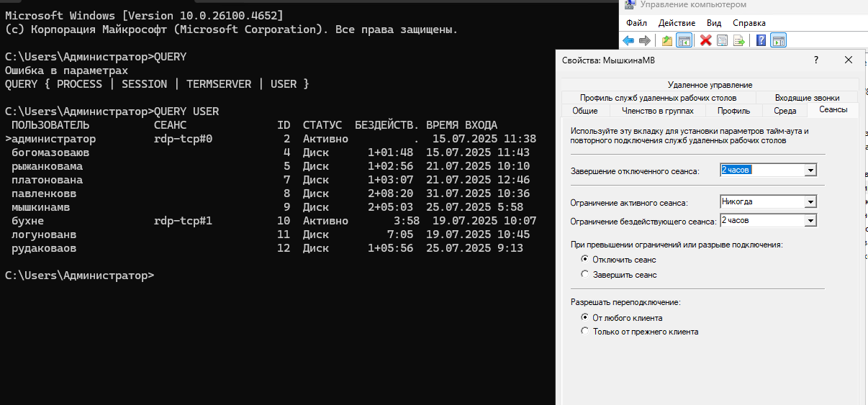
Task: Open Ограничение активного сеанса dropdown arrow
Action: (x=810, y=202)
